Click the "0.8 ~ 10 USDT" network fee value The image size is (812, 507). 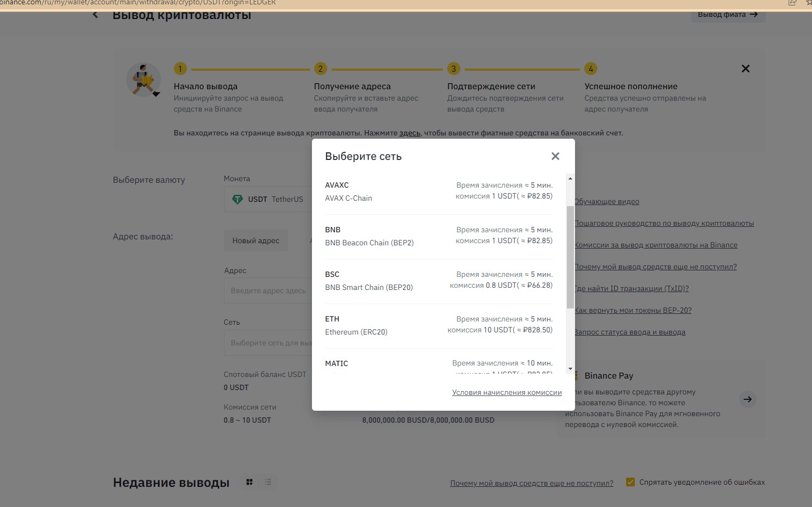[247, 420]
